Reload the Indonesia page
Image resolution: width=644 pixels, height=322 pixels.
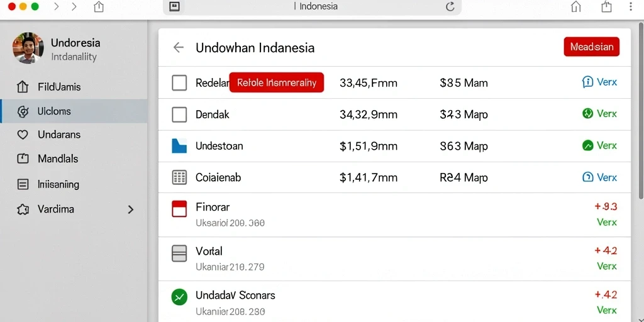(450, 6)
